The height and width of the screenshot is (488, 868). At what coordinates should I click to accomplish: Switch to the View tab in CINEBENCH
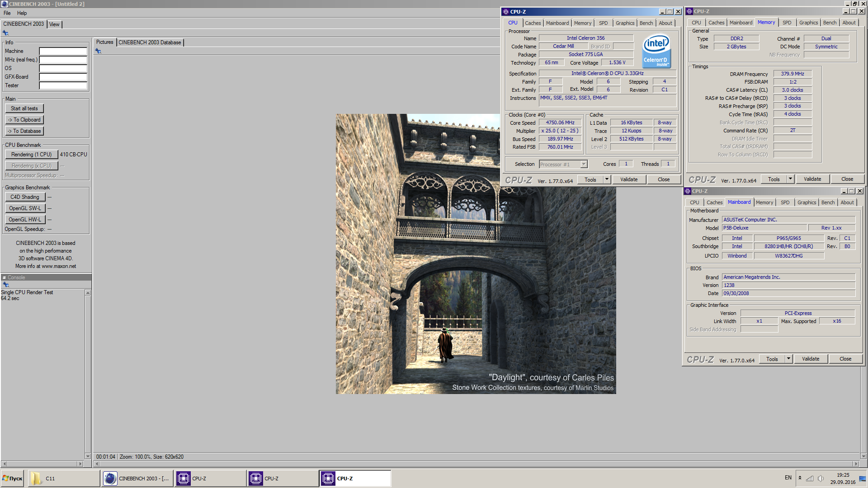[54, 24]
